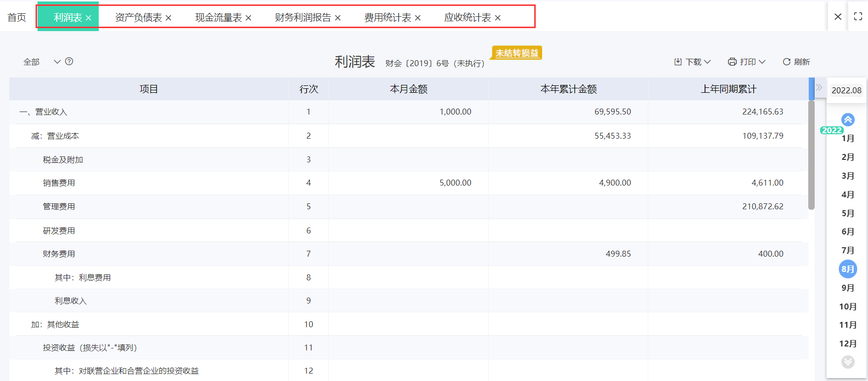Image resolution: width=868 pixels, height=381 pixels.
Task: Switch to the 财务利润报告 tab
Action: 303,18
